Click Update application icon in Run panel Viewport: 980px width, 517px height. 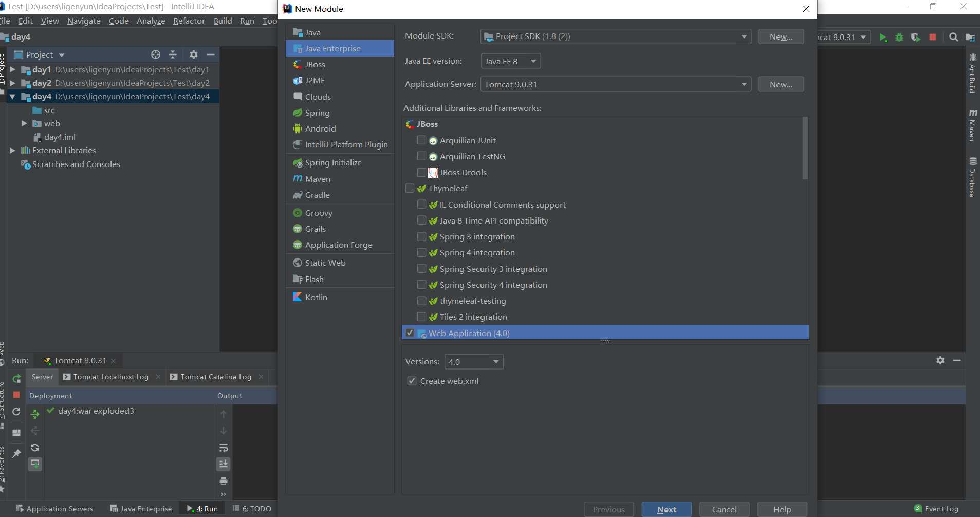click(16, 412)
